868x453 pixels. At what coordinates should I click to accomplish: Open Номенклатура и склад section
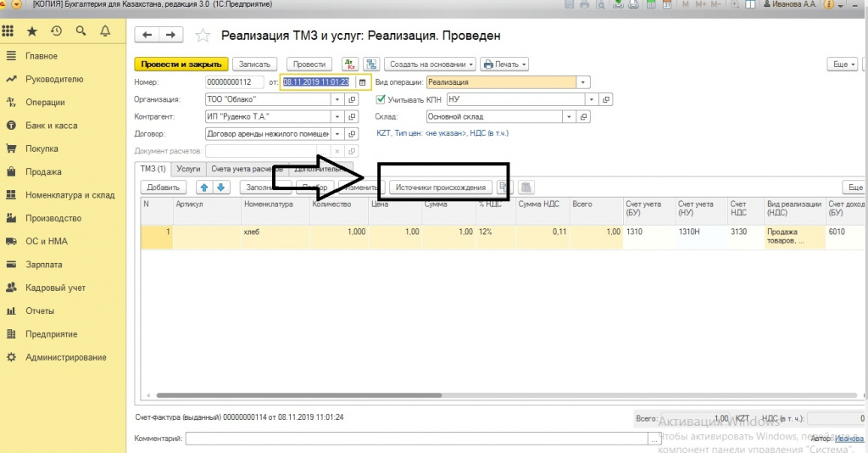[70, 195]
